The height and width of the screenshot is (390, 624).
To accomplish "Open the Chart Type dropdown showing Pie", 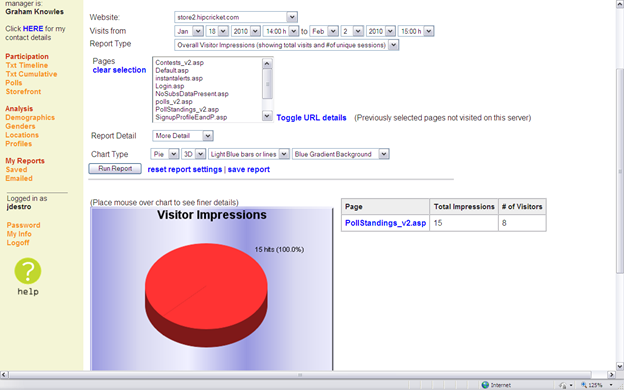I will coord(165,154).
